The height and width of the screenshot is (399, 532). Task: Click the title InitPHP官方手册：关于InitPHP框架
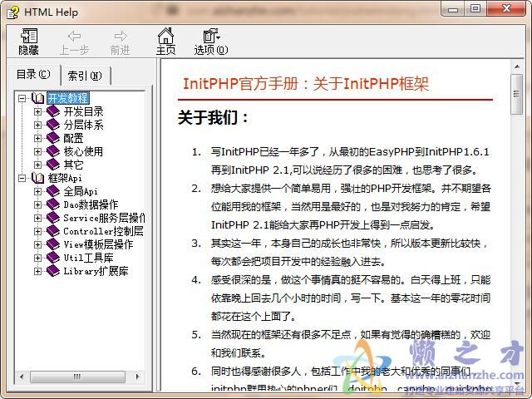tap(306, 84)
